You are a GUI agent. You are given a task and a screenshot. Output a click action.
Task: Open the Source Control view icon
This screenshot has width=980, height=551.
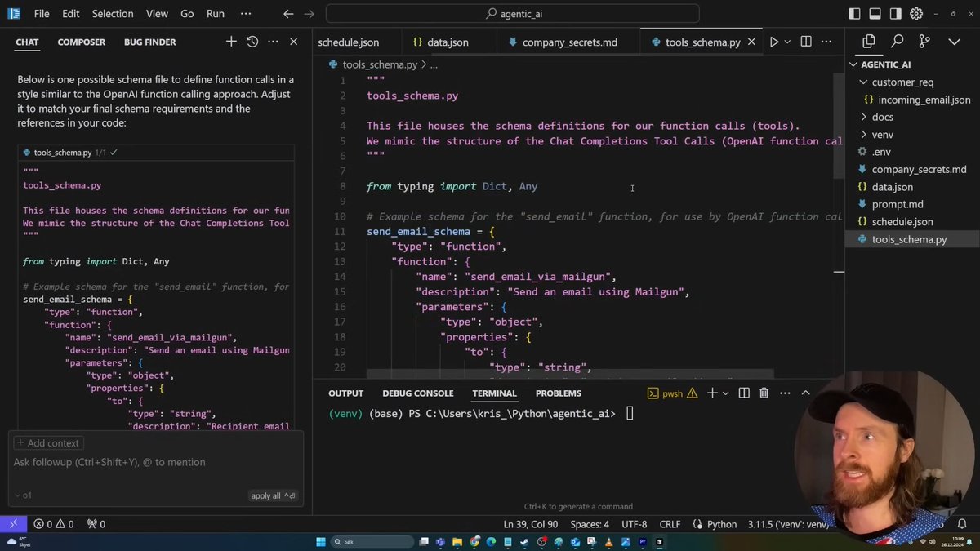tap(924, 42)
